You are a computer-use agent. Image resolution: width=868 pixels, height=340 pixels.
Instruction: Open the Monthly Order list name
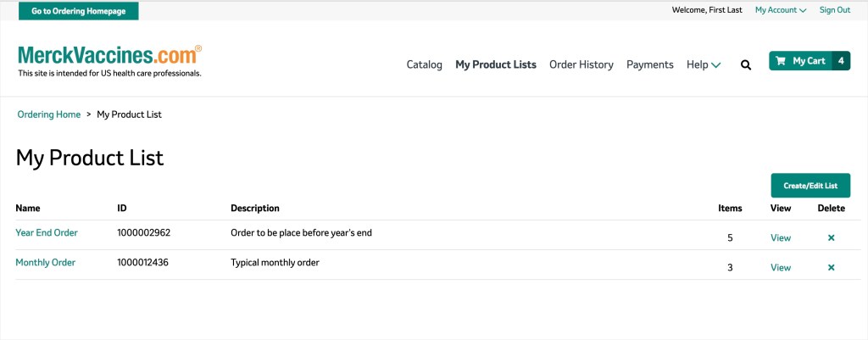click(46, 263)
